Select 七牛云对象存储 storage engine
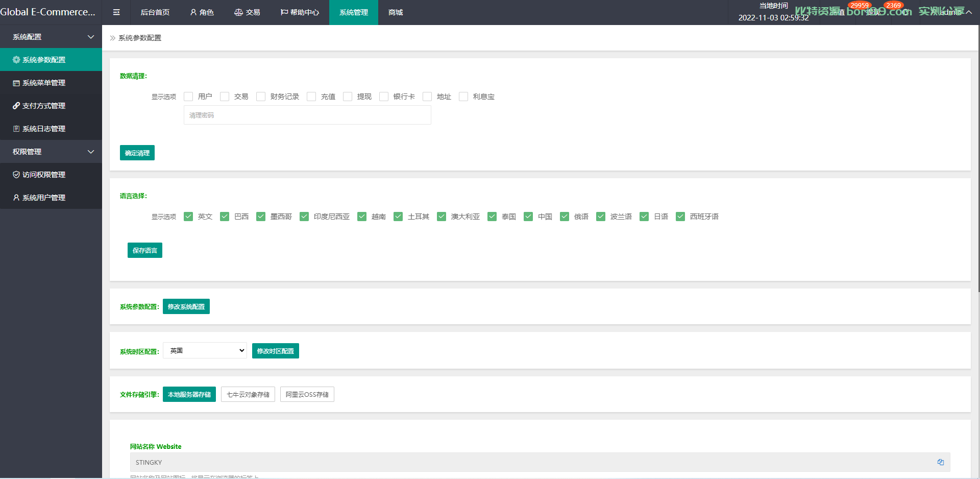This screenshot has width=980, height=479. coord(248,394)
